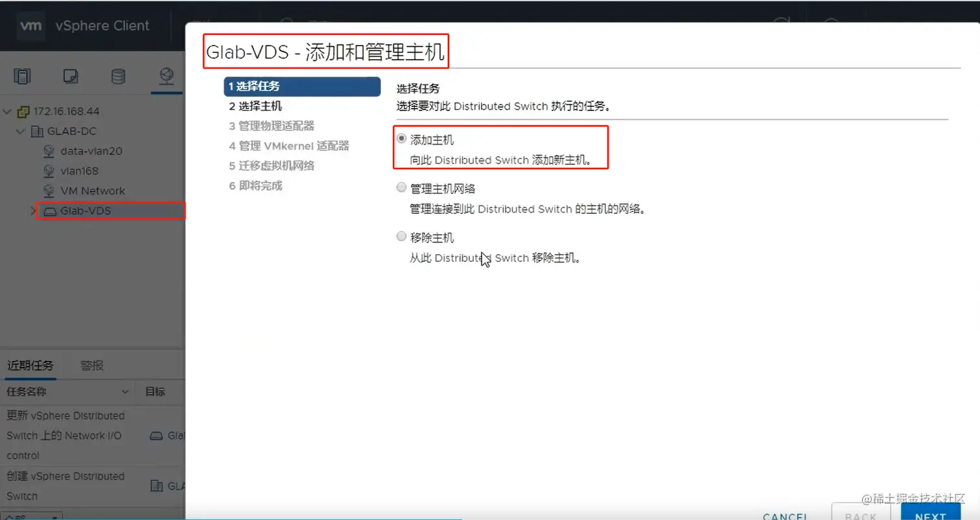Open the Storage inventory view icon
Viewport: 980px width, 520px height.
click(118, 77)
